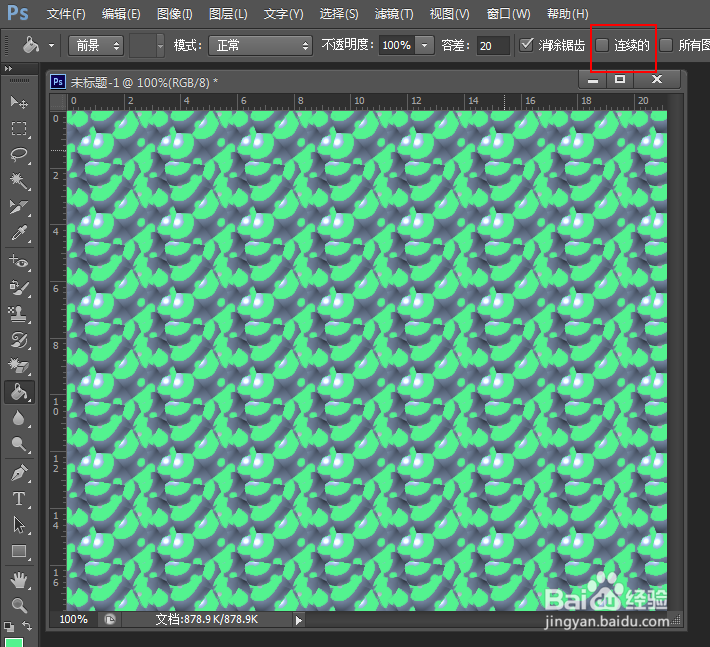The image size is (710, 647).
Task: Open the 滤镜(T) menu
Action: coord(394,14)
